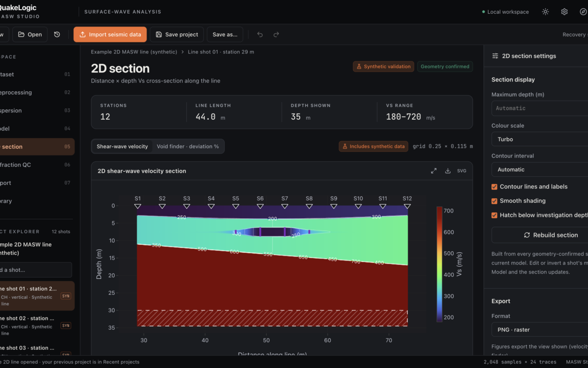
Task: Click the Vs colour scale legend bar
Action: pyautogui.click(x=440, y=264)
